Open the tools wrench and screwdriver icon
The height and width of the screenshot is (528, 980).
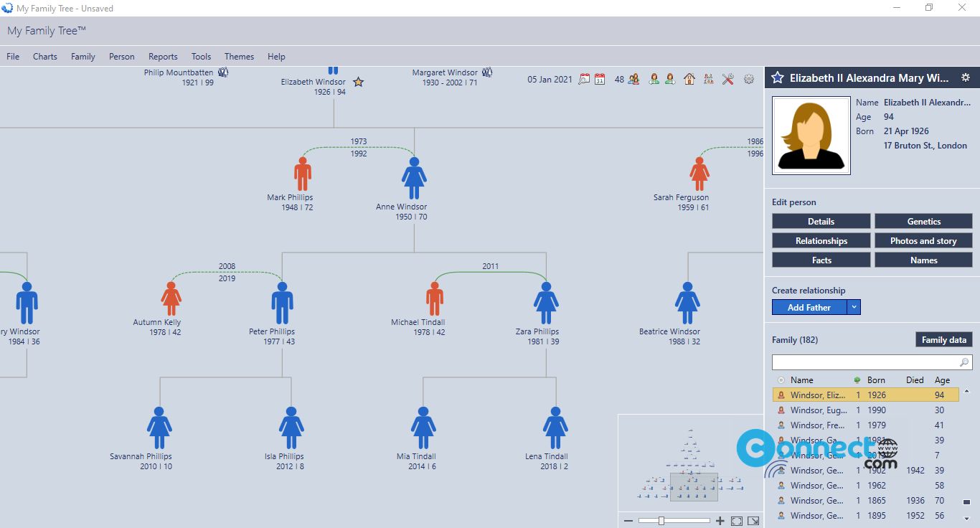click(727, 79)
